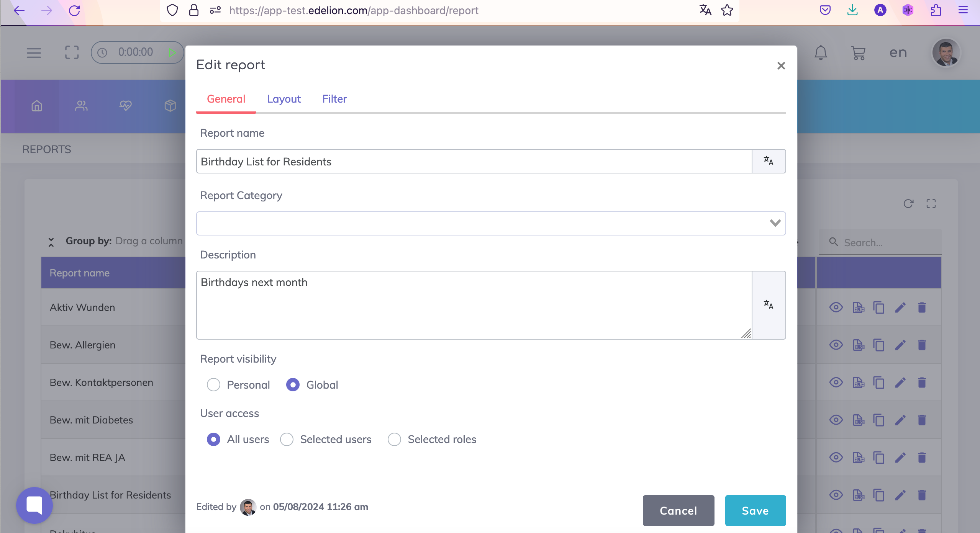This screenshot has width=980, height=533.
Task: Select Personal report visibility
Action: [213, 385]
